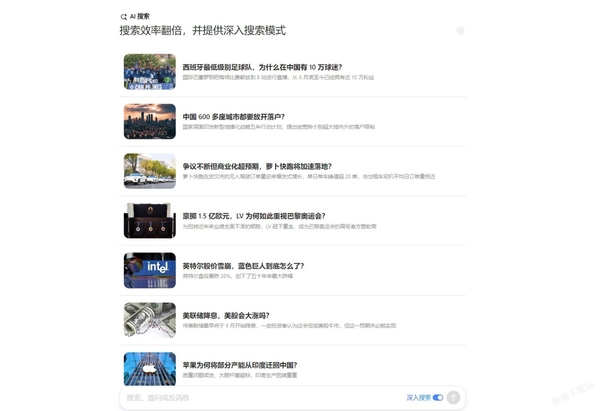Open the 萝卜快跑 article headline
The width and height of the screenshot is (600, 411).
click(x=257, y=166)
